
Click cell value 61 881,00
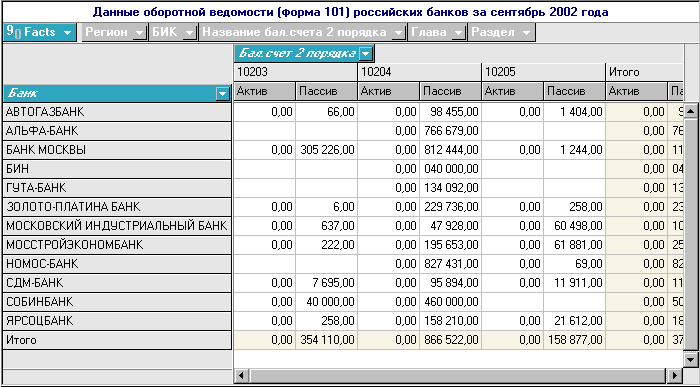tap(575, 245)
